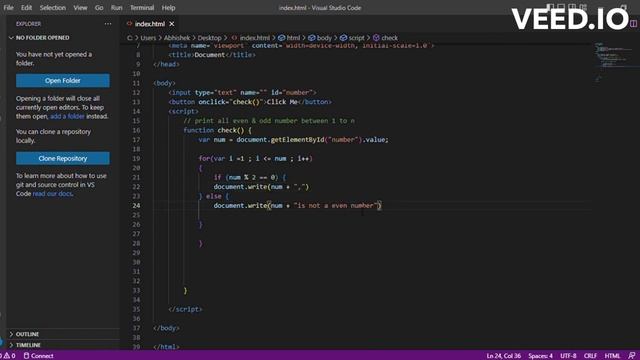Follow the 'read our docs' link

[x=52, y=194]
